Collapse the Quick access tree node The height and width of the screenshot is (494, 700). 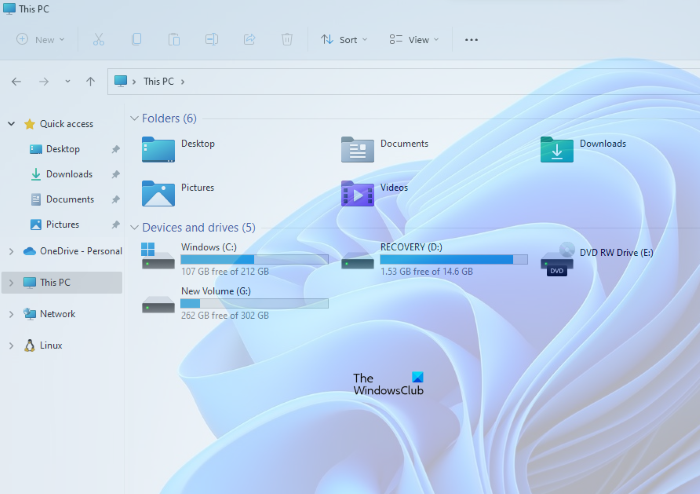[x=11, y=124]
